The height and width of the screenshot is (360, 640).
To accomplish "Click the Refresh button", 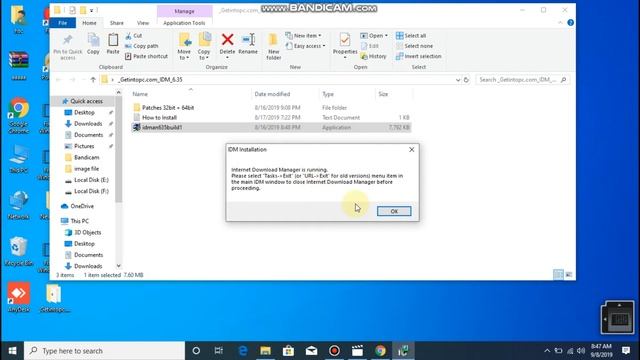I will [466, 80].
